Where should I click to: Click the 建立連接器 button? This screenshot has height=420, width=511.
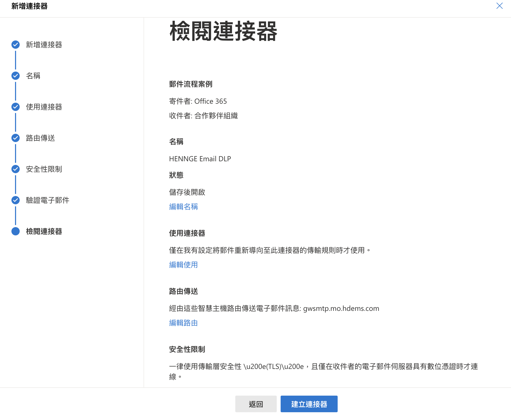pos(309,404)
